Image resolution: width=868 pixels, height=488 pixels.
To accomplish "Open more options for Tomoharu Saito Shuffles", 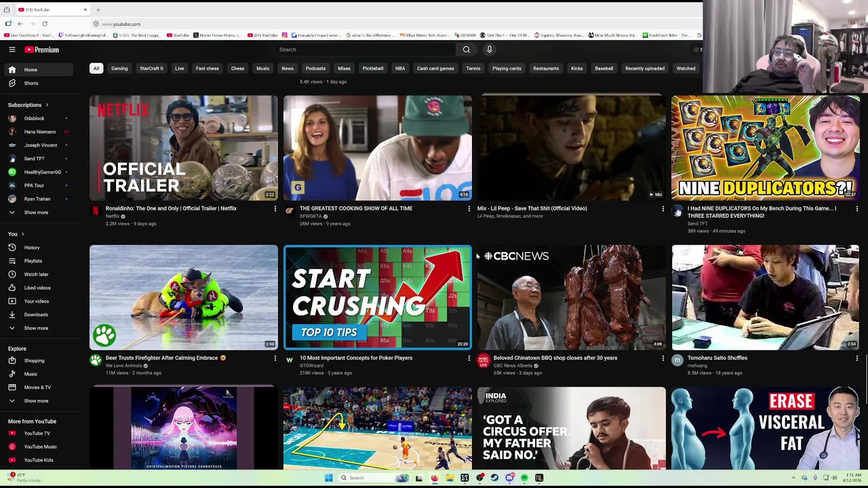I will 856,358.
